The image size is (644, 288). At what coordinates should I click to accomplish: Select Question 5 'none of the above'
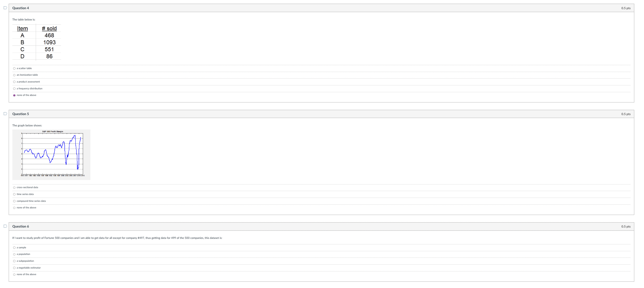[14, 208]
